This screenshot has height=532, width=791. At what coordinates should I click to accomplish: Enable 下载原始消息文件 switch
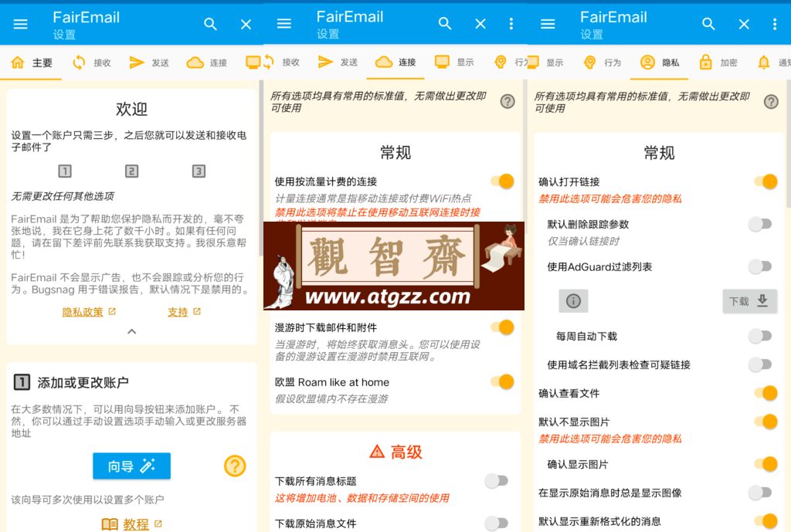pyautogui.click(x=497, y=524)
